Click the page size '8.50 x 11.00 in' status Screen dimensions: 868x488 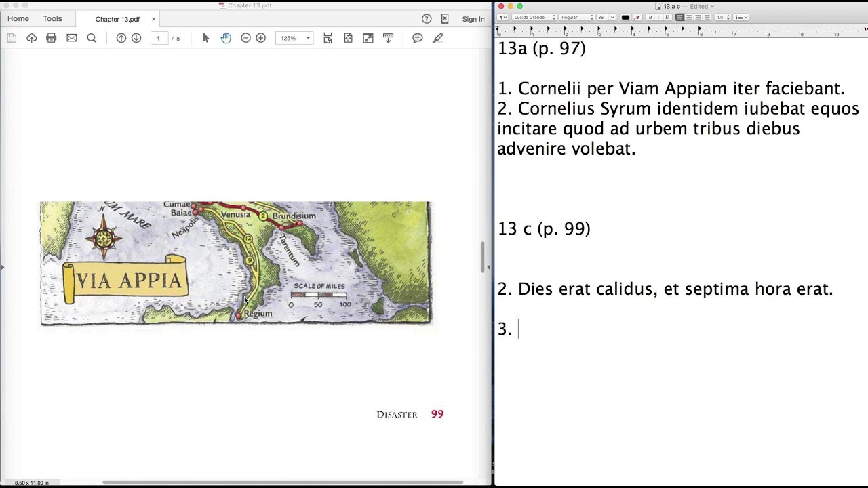pos(31,483)
